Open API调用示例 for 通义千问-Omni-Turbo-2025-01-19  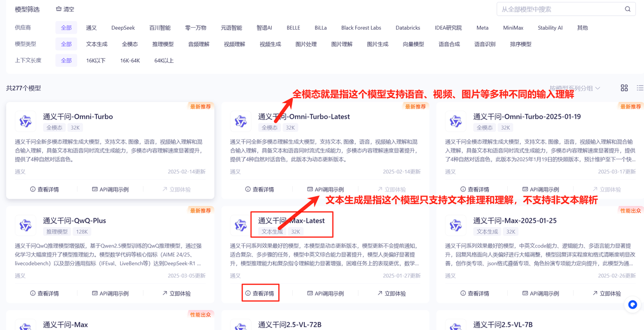tap(541, 190)
